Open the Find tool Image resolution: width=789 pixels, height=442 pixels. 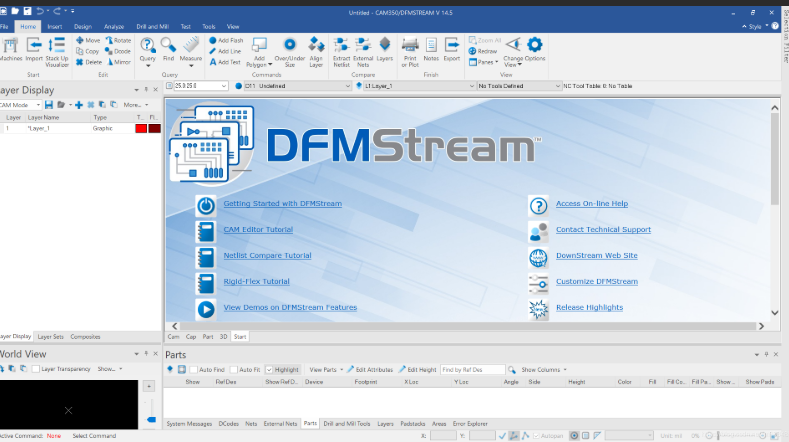click(169, 49)
